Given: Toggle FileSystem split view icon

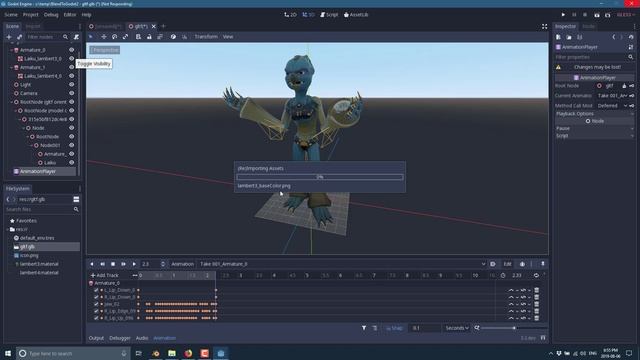Looking at the screenshot, I should [x=76, y=200].
